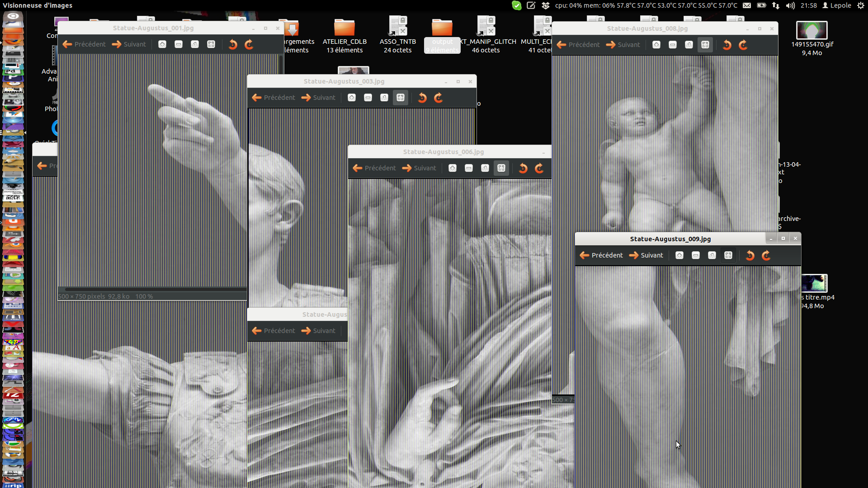Open the power gear session menu
The image size is (868, 488).
tap(861, 5)
